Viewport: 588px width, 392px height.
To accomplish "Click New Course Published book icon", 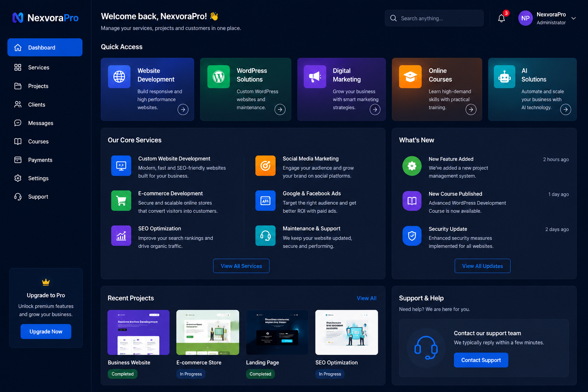I will point(412,201).
